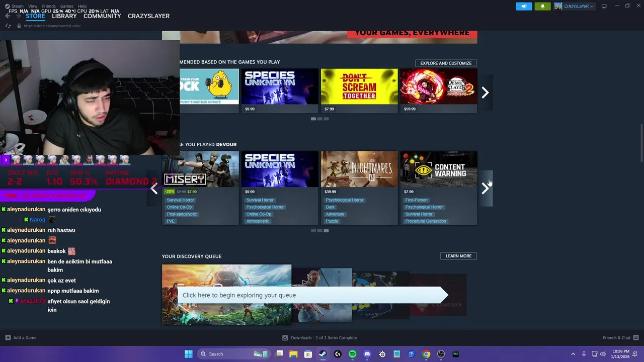Open the CRAZYSLAYER profile tab

pos(148,16)
